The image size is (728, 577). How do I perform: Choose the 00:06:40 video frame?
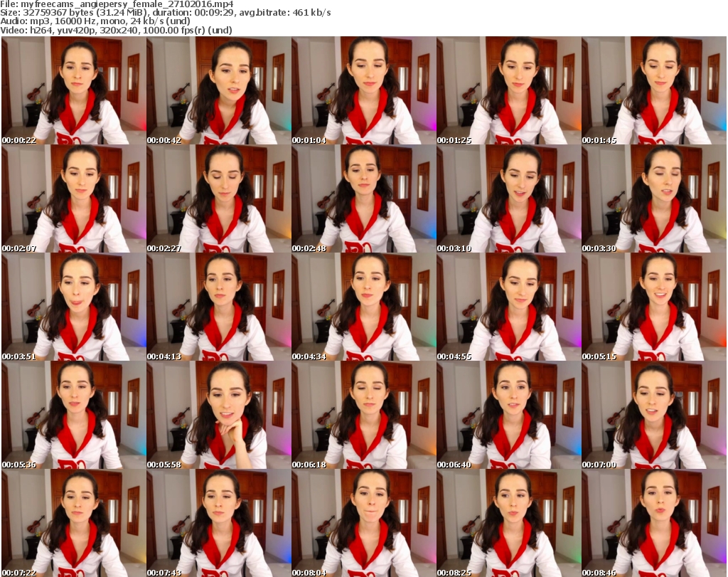coord(509,415)
